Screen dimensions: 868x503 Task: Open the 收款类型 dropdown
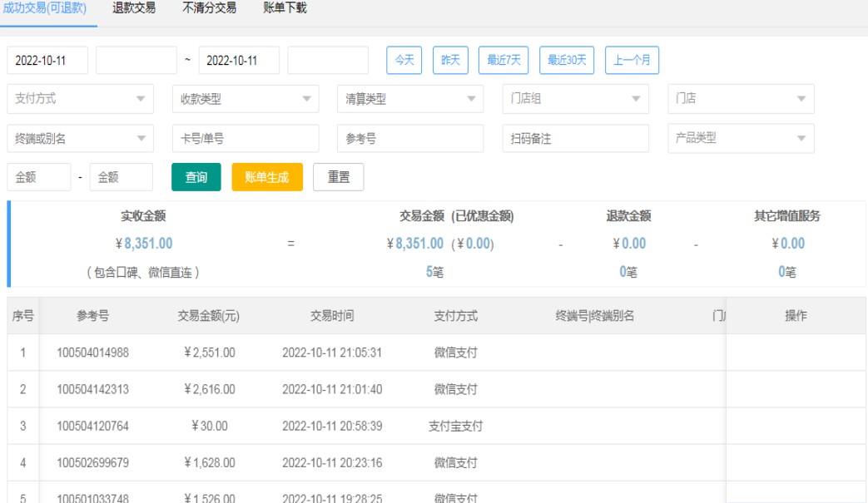[245, 99]
